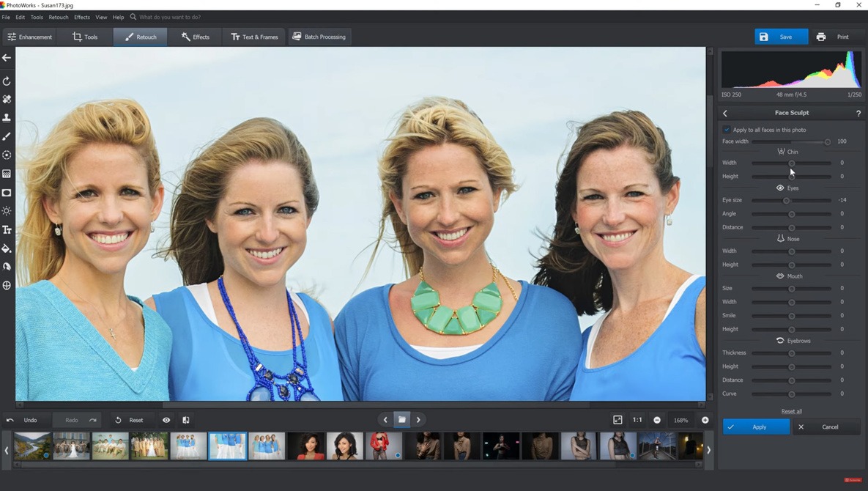Click the search magnifier icon

pyautogui.click(x=133, y=17)
